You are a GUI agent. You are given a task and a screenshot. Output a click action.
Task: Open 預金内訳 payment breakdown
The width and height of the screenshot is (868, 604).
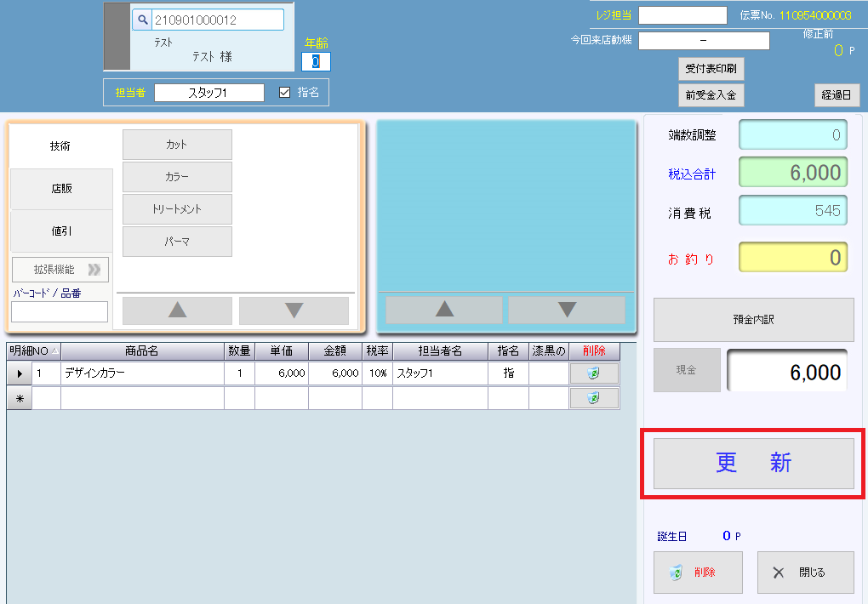(x=753, y=320)
